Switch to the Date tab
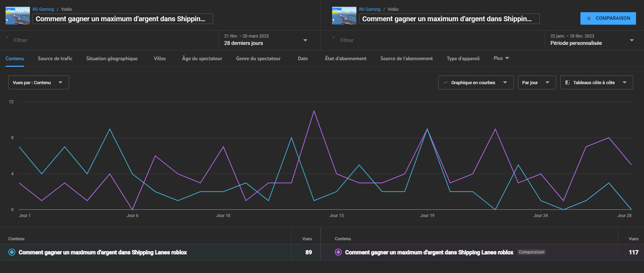This screenshot has width=644, height=273. tap(303, 58)
